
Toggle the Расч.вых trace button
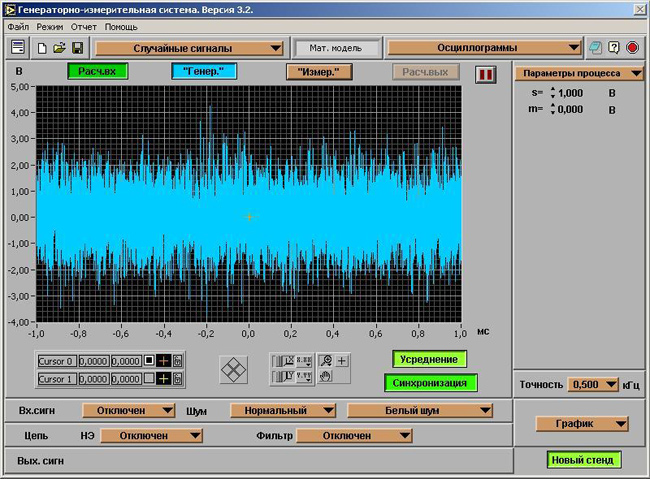point(426,72)
